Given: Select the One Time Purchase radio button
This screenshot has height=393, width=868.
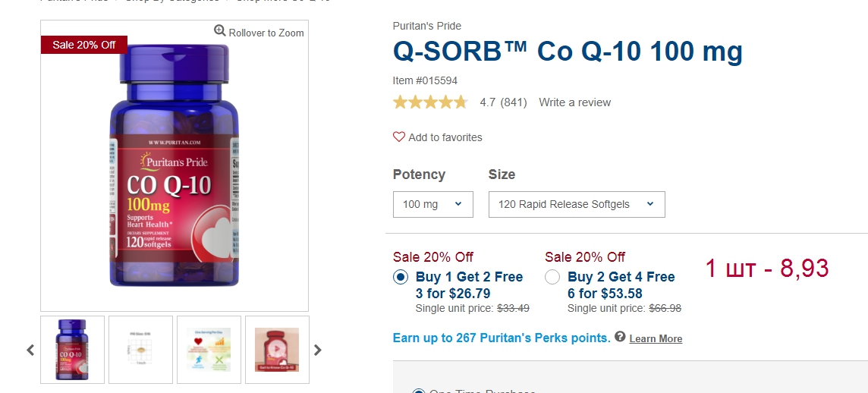Looking at the screenshot, I should point(418,390).
